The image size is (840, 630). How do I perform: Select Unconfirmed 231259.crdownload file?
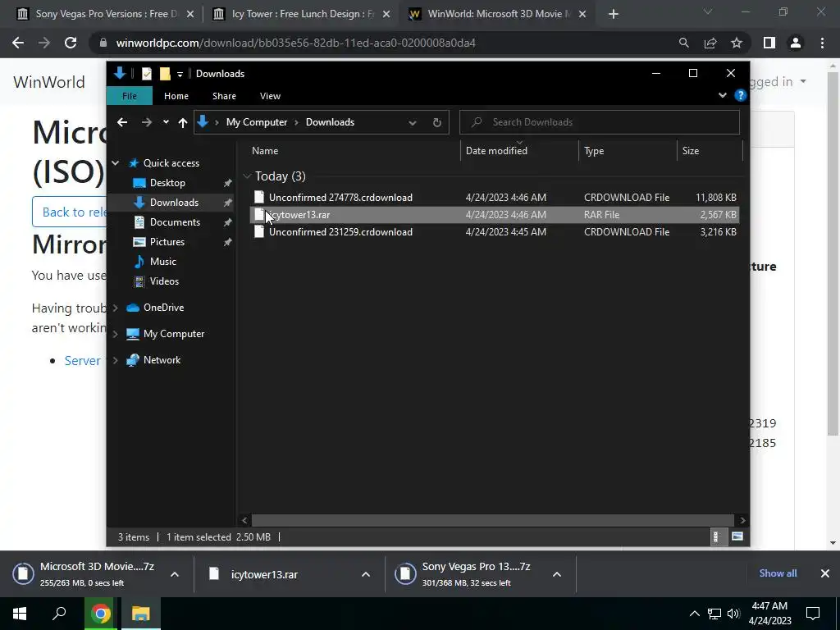point(494,232)
